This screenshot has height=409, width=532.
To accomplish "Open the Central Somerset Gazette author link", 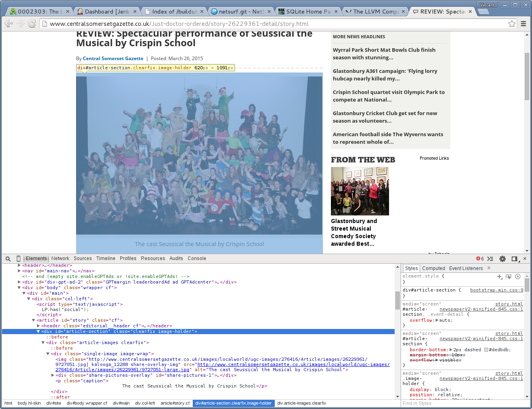I will 113,59.
